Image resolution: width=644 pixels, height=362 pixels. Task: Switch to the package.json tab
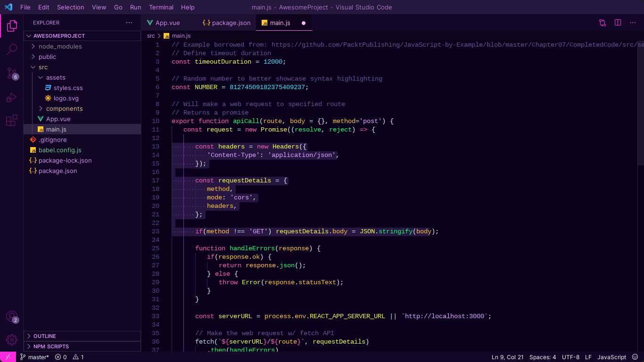[226, 23]
